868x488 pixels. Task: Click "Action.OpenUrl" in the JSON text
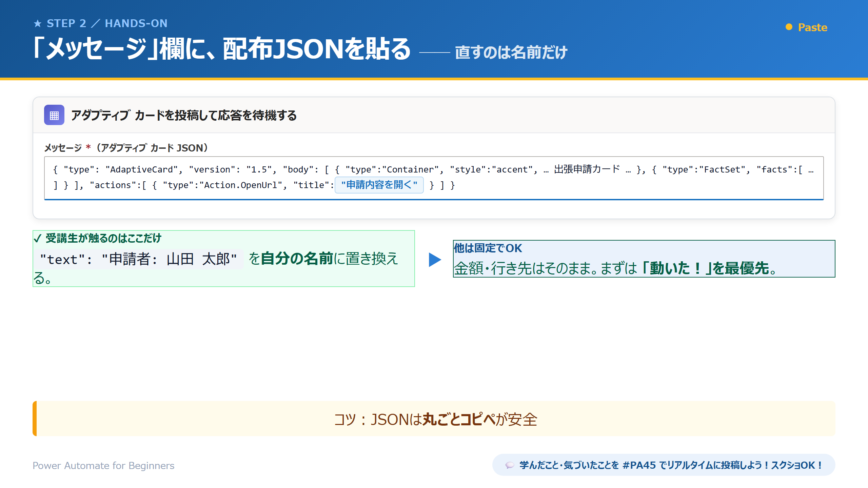(241, 185)
